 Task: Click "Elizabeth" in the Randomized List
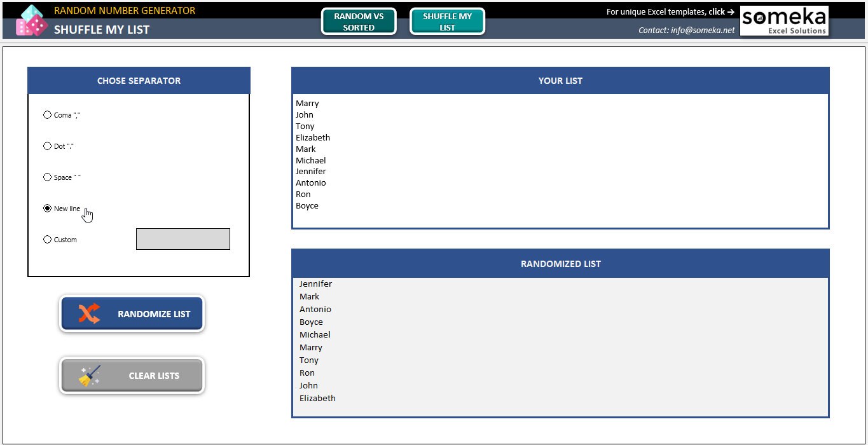click(317, 399)
